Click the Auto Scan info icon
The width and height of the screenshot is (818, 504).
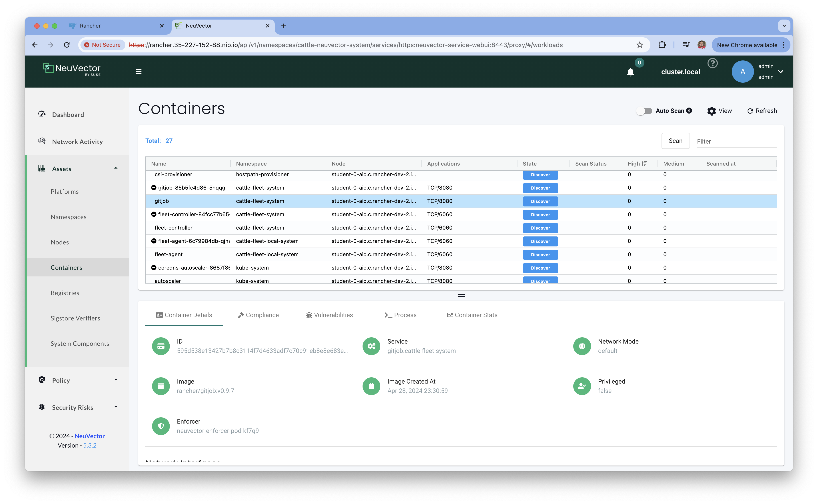pos(689,111)
